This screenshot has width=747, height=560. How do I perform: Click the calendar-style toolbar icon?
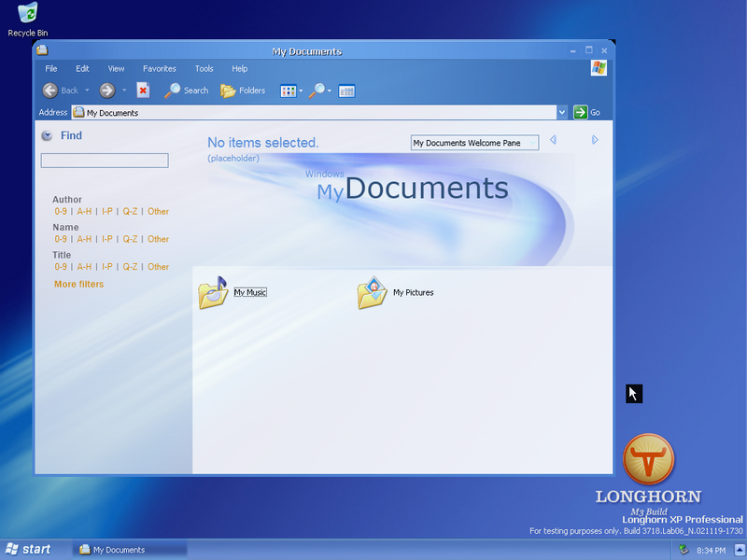(346, 91)
